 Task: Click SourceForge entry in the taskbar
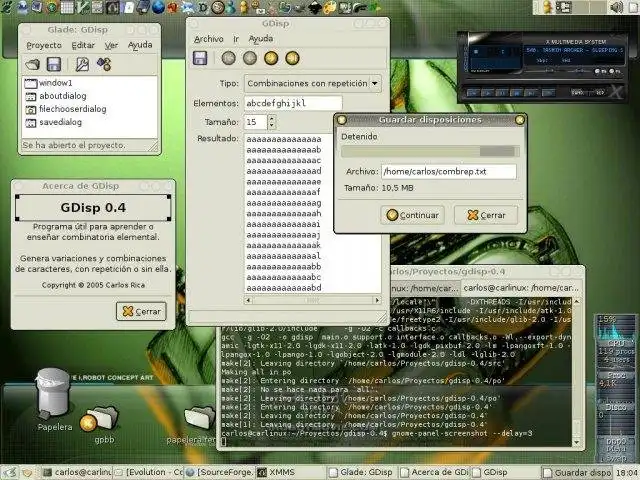(x=220, y=472)
